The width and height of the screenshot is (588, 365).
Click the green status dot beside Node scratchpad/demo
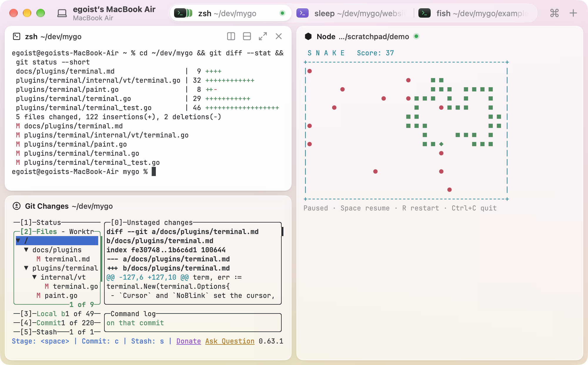pos(416,36)
